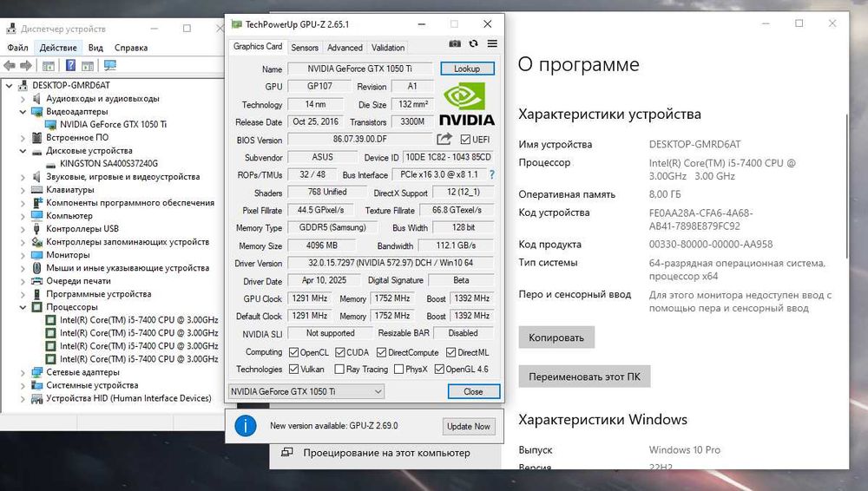
Task: Click the Update Now button
Action: [x=469, y=426]
